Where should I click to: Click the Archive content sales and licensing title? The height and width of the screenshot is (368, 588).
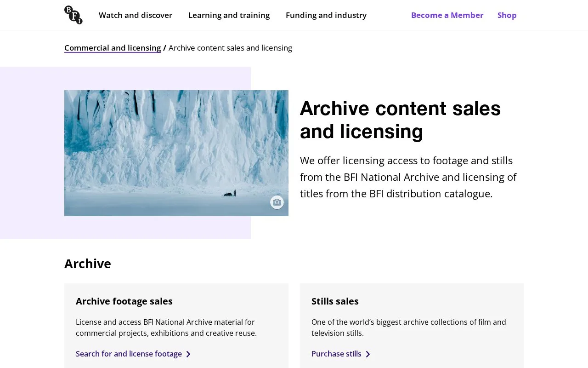[x=400, y=120]
